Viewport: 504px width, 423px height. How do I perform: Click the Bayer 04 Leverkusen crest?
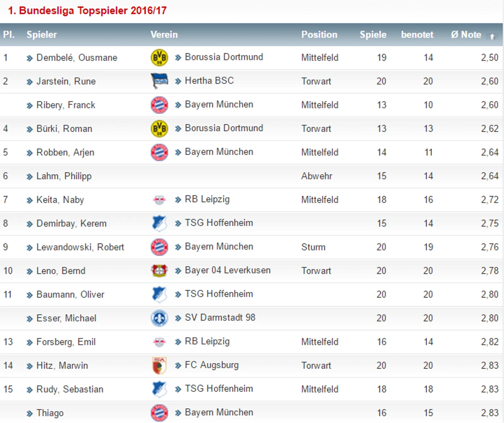[159, 271]
